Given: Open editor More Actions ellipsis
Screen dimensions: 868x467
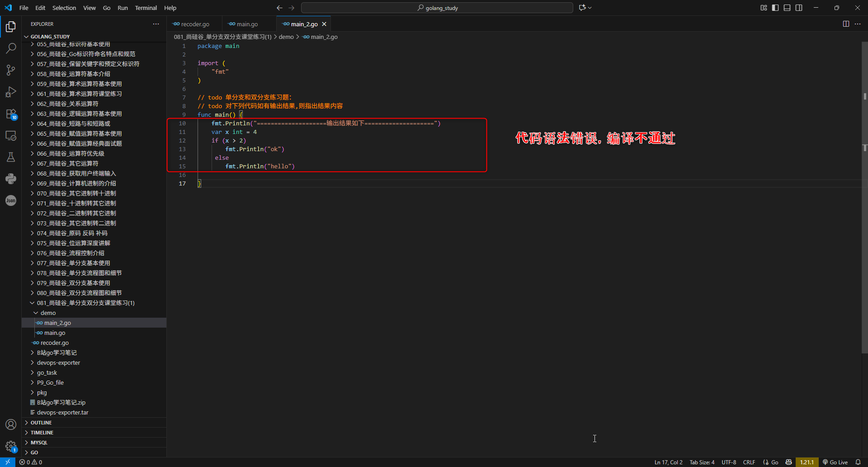Looking at the screenshot, I should tap(858, 24).
